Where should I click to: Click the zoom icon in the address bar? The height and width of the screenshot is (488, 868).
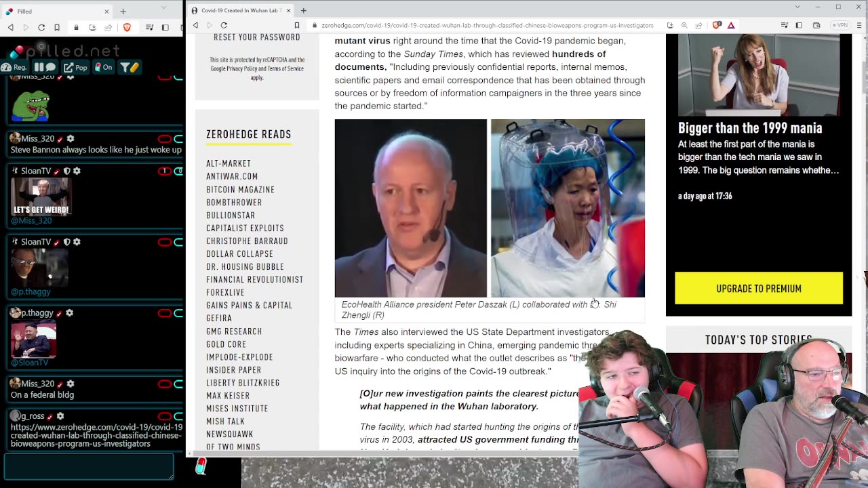(684, 26)
